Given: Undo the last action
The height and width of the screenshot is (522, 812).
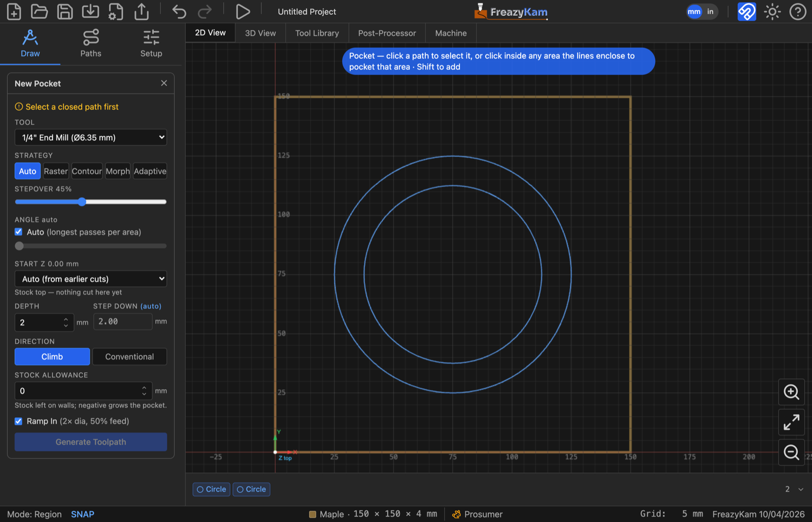Looking at the screenshot, I should (x=179, y=11).
